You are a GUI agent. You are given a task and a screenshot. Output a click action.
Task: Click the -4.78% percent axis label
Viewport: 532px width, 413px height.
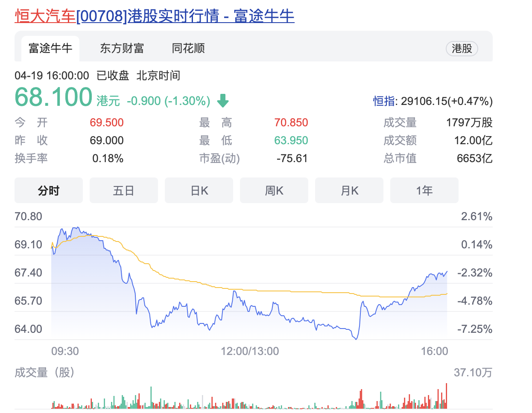475,301
